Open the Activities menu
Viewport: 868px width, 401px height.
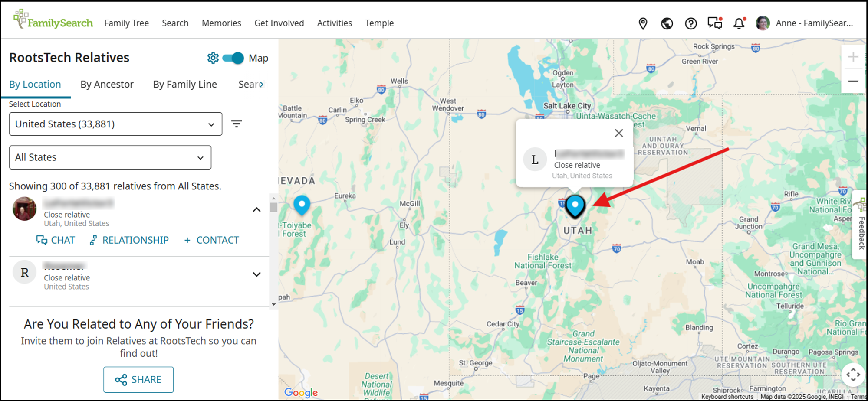coord(335,23)
